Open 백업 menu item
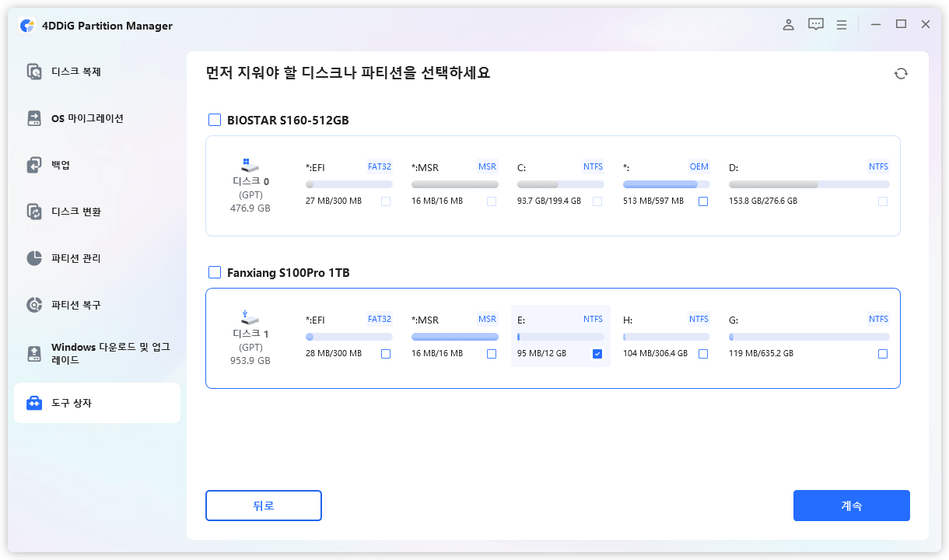This screenshot has height=560, width=949. (97, 165)
